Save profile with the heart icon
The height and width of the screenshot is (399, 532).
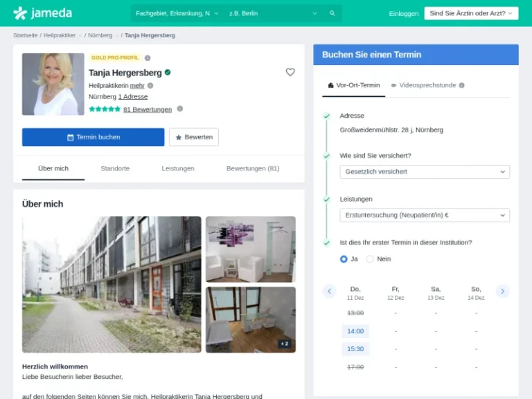[x=290, y=72]
